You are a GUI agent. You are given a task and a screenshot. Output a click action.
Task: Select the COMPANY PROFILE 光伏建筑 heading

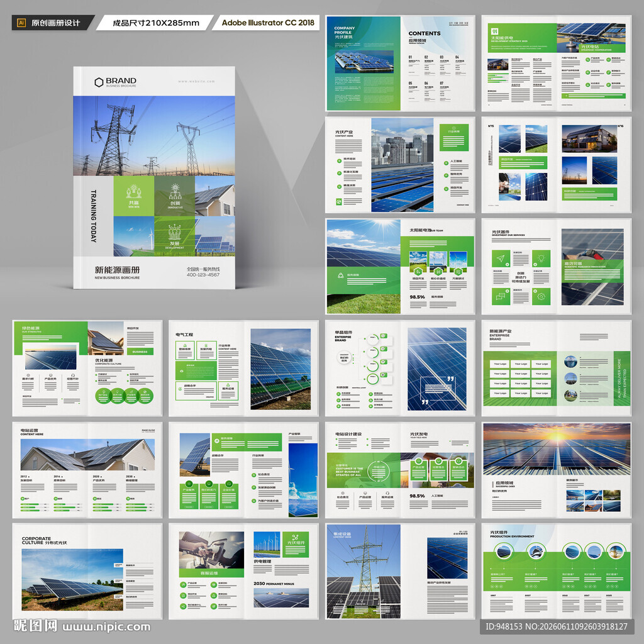[x=344, y=33]
